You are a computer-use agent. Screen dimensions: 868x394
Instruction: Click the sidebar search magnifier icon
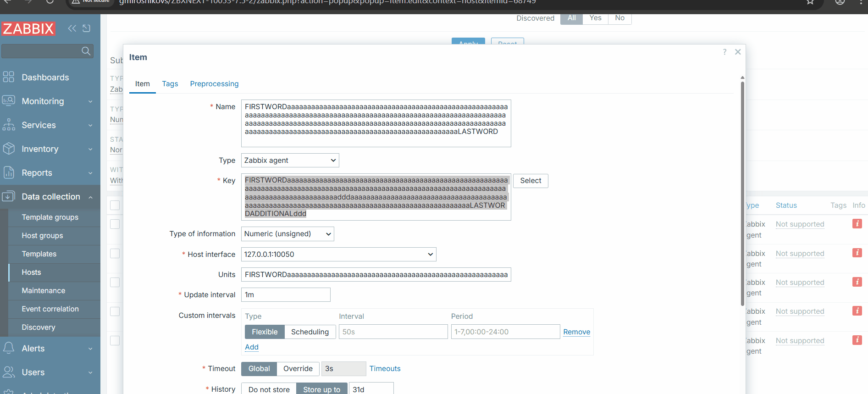pyautogui.click(x=86, y=51)
